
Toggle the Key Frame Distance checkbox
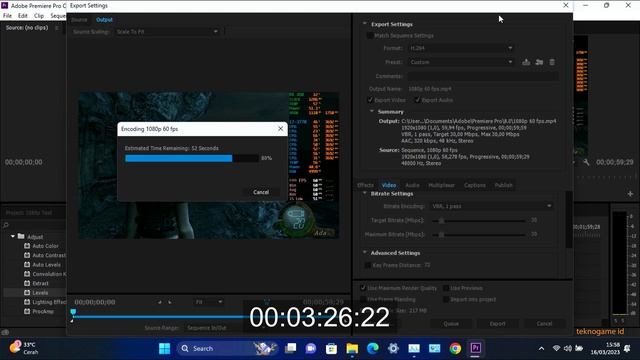pyautogui.click(x=367, y=265)
